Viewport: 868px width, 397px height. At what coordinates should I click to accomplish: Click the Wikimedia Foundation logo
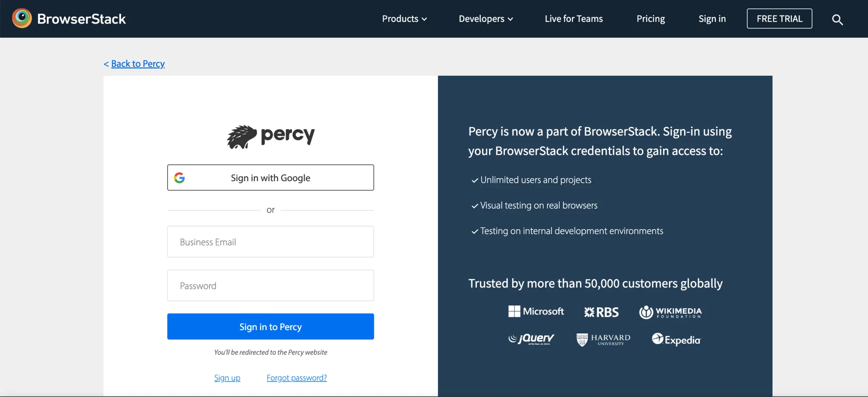click(x=670, y=312)
